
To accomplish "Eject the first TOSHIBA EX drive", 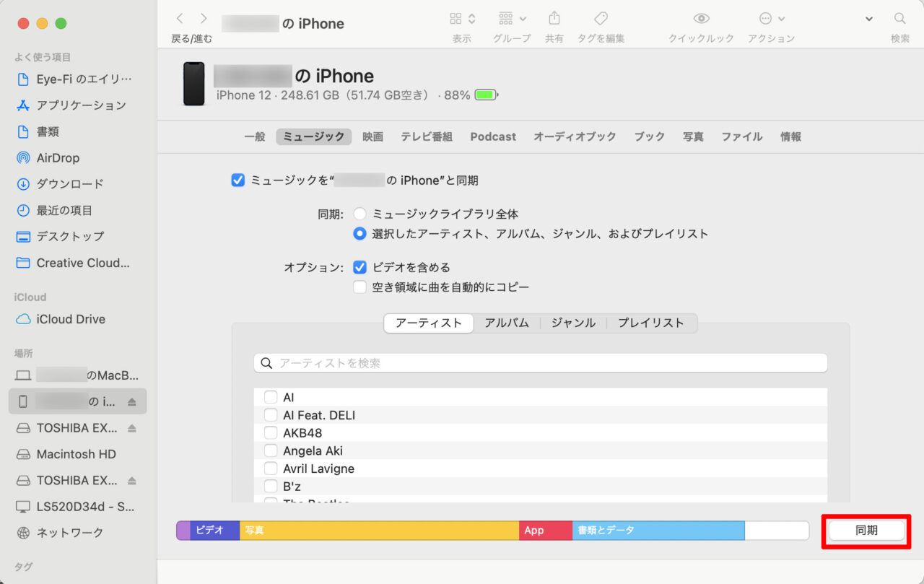I will coord(131,428).
